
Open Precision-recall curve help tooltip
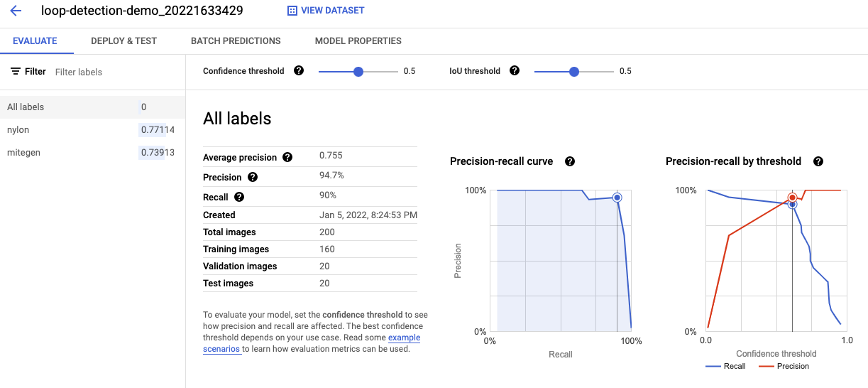pos(569,161)
